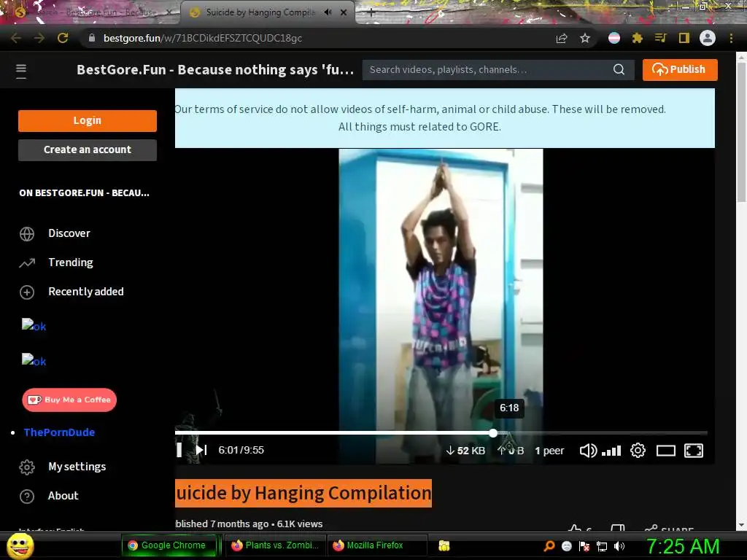747x560 pixels.
Task: Open the Chrome extensions puzzle icon
Action: tap(638, 38)
